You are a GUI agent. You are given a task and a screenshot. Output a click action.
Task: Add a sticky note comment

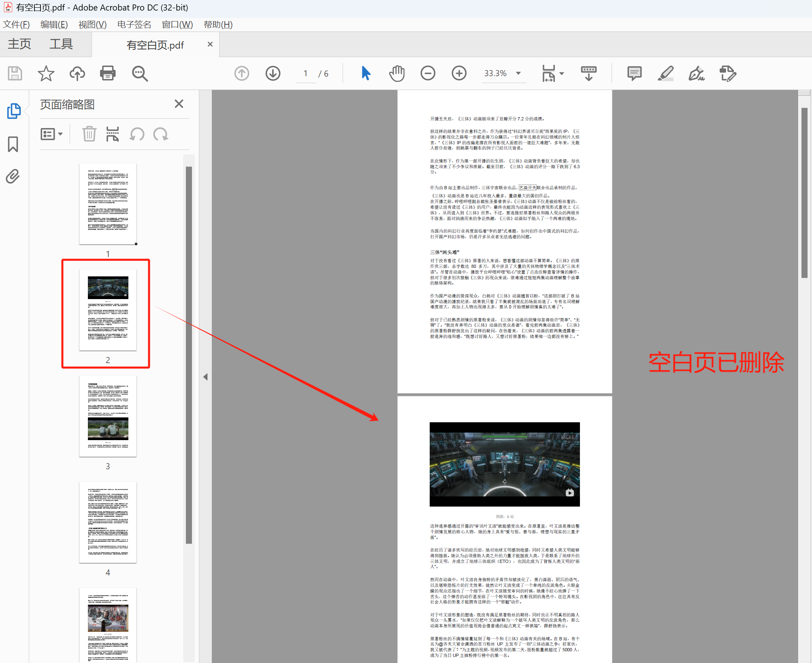pyautogui.click(x=634, y=73)
